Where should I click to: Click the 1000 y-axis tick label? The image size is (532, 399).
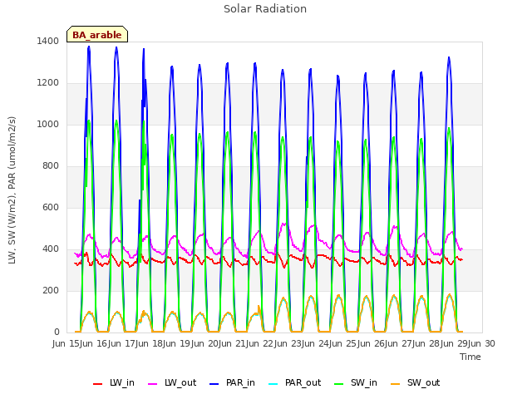pos(48,124)
